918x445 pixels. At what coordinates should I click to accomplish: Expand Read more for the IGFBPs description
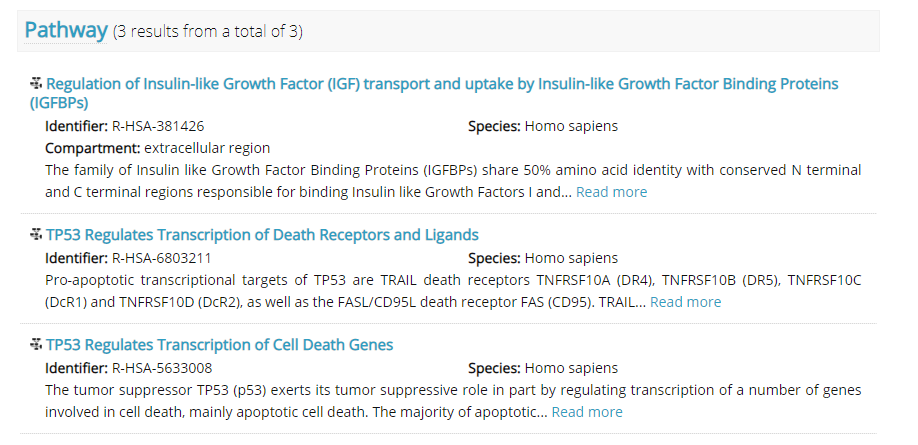(x=611, y=192)
